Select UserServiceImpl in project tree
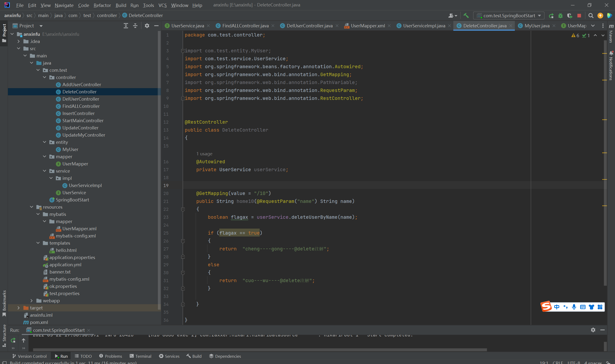The image size is (615, 364). 85,185
